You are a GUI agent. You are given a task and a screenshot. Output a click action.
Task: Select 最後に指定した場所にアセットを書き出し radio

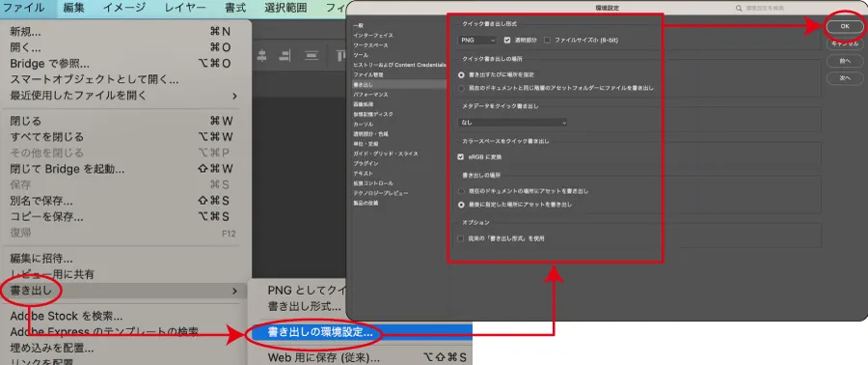(461, 205)
